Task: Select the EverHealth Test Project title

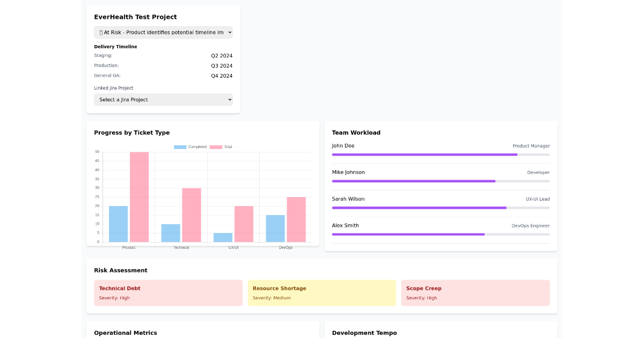Action: tap(135, 17)
